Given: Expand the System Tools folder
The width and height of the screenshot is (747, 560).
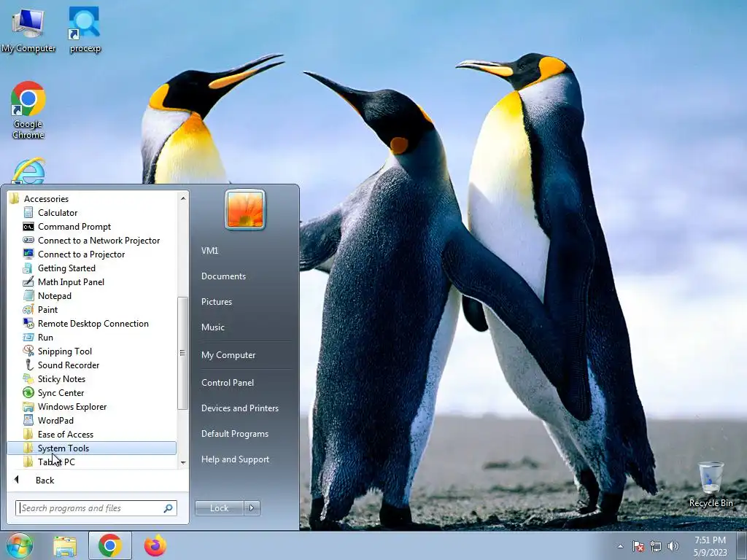Looking at the screenshot, I should 91,448.
